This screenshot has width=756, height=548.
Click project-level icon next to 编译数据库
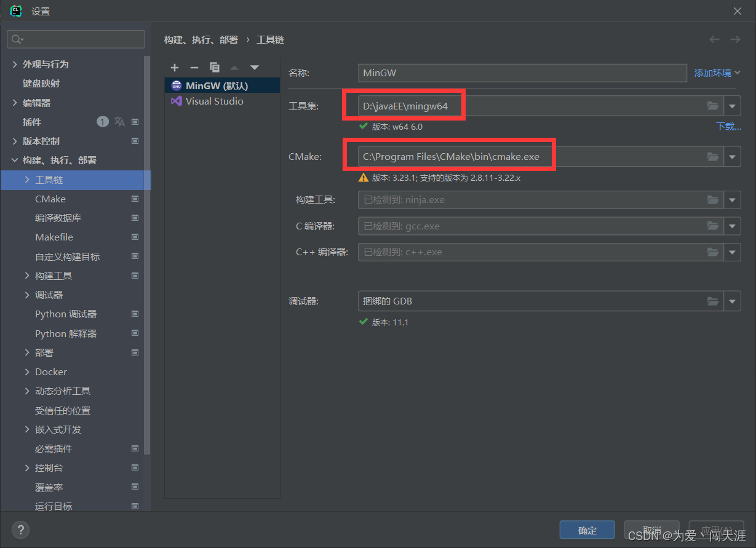tap(135, 218)
